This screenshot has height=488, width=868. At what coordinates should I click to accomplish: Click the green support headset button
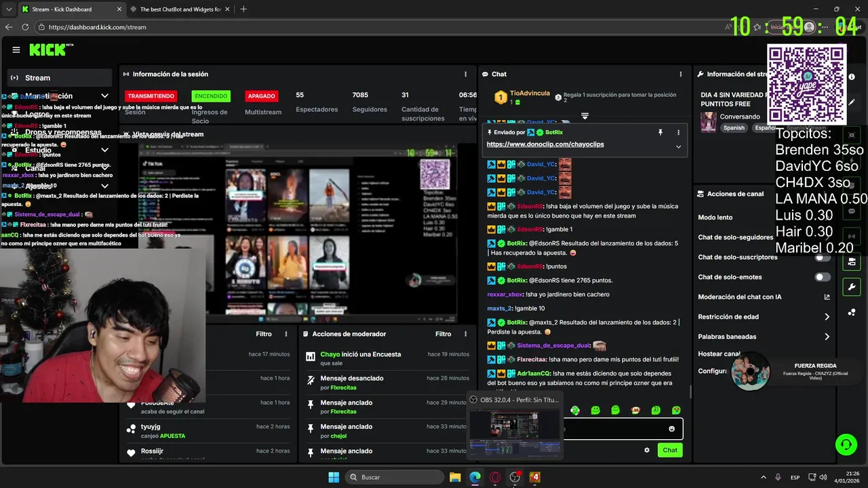(846, 445)
